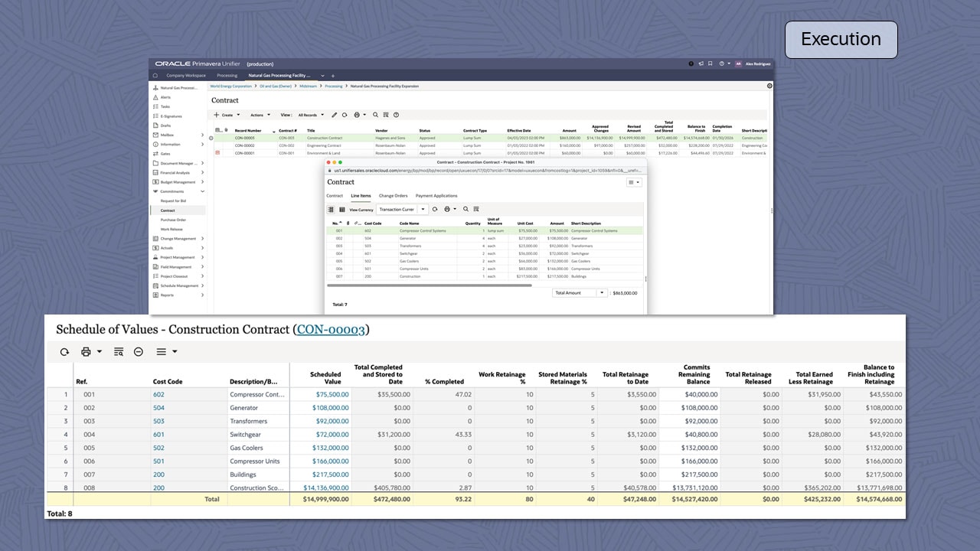This screenshot has height=551, width=980.
Task: Click the refresh icon in Schedule of Values toolbar
Action: [64, 352]
